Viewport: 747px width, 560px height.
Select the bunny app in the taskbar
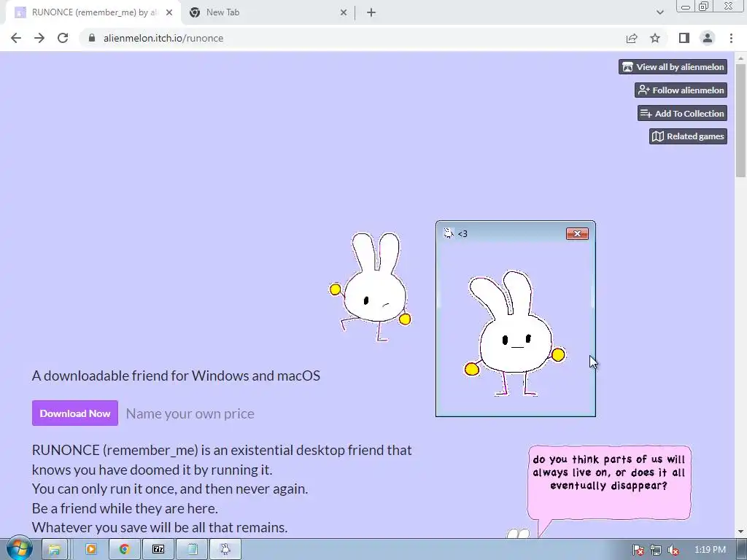pyautogui.click(x=225, y=550)
